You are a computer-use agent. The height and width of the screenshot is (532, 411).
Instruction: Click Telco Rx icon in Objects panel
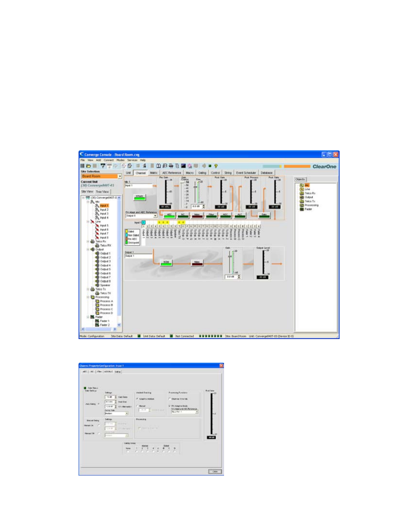coord(302,193)
